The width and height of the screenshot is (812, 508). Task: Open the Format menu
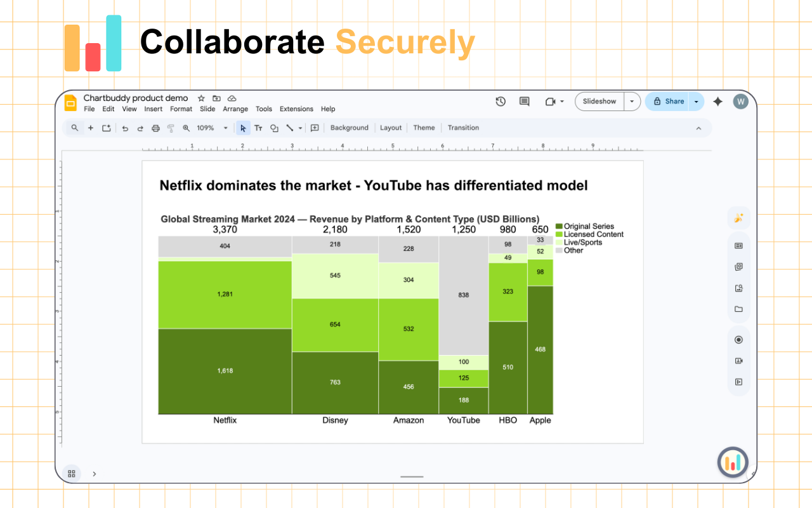181,109
